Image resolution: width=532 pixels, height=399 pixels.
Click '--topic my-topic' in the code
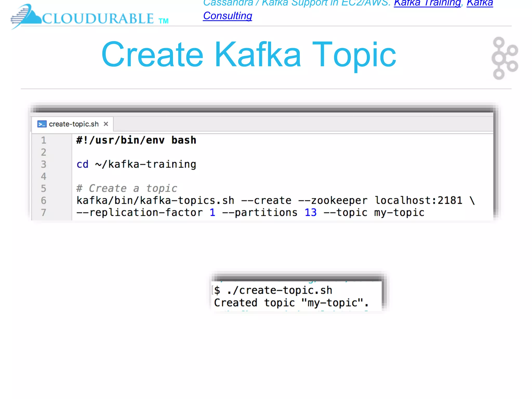click(x=374, y=213)
